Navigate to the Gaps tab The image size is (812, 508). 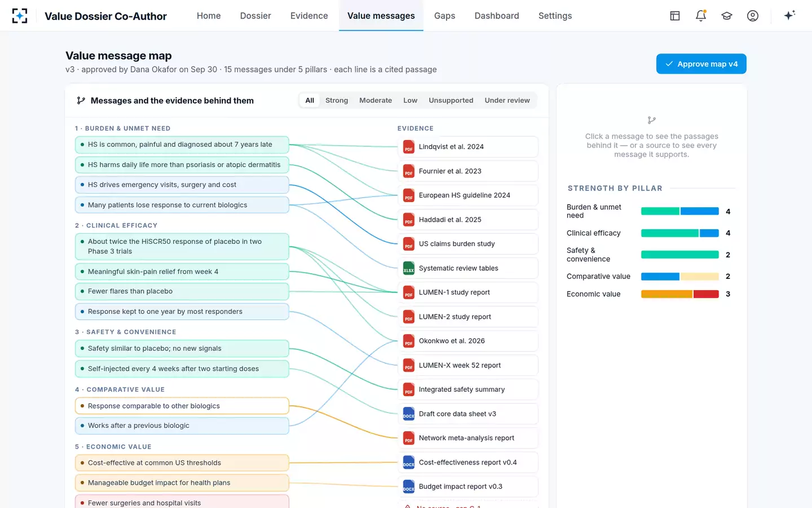(445, 16)
